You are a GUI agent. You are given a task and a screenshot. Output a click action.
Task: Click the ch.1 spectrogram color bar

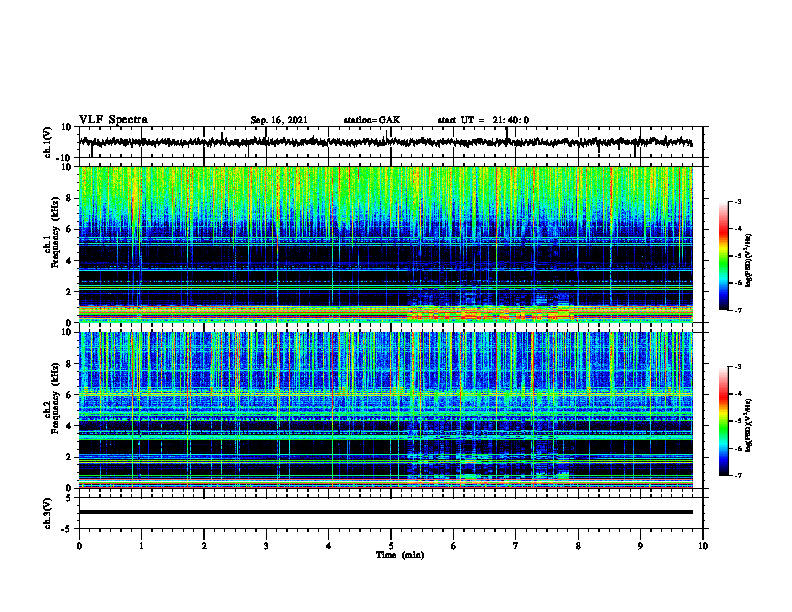point(723,256)
